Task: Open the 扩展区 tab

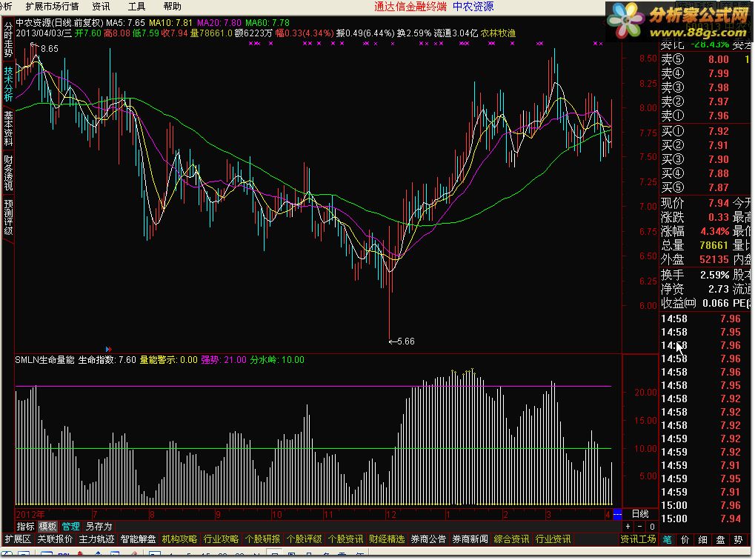Action: pos(18,539)
